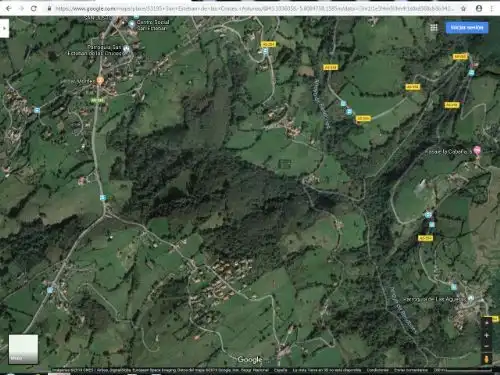Select the pink lodging marker at La Cabaña
The height and width of the screenshot is (375, 500).
pos(477,150)
